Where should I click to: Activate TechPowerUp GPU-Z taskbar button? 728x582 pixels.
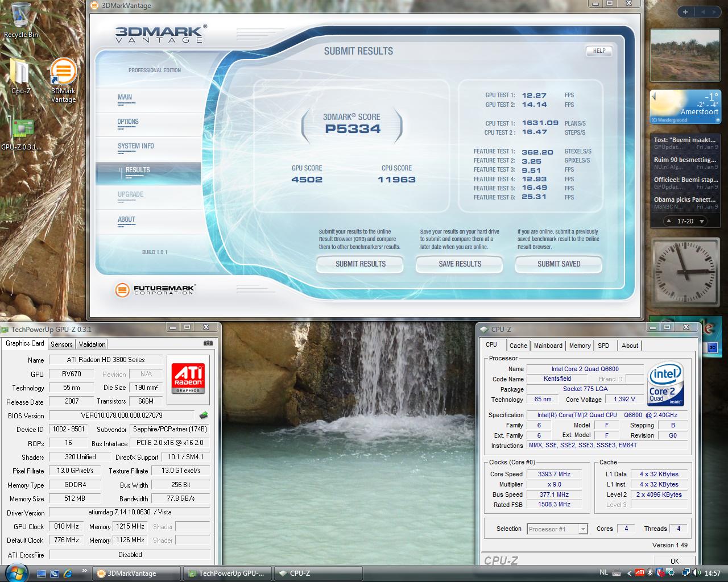click(227, 573)
